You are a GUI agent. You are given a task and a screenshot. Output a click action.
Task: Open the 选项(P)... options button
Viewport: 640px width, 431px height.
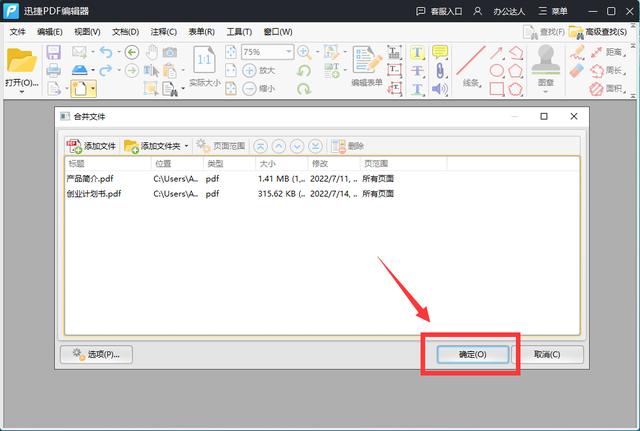click(x=97, y=354)
